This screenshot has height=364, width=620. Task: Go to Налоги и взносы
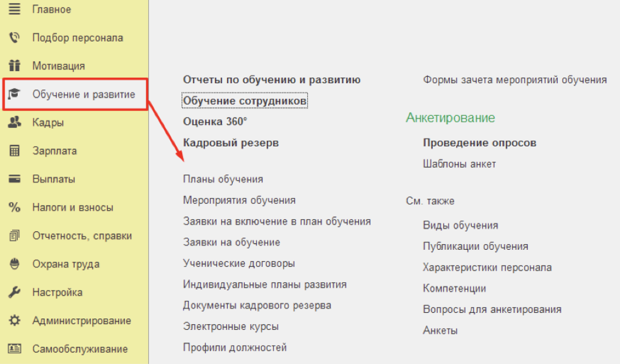click(x=73, y=208)
